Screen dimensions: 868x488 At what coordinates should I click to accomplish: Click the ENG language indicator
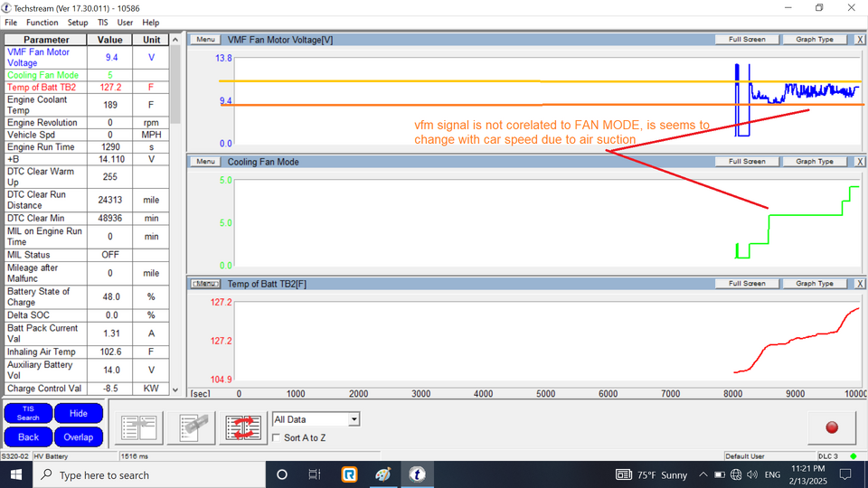(x=772, y=474)
